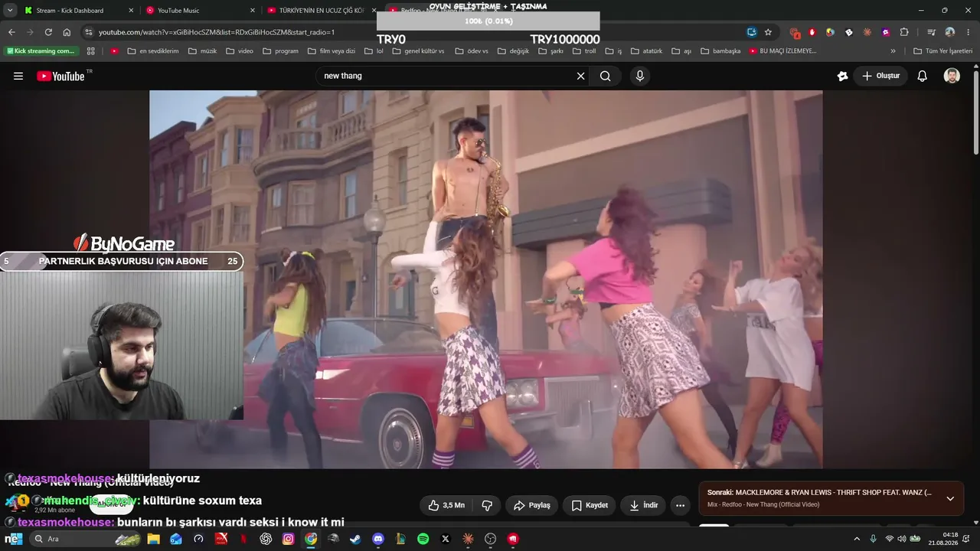980x551 pixels.
Task: Open the YouTube account avatar menu
Action: 952,76
